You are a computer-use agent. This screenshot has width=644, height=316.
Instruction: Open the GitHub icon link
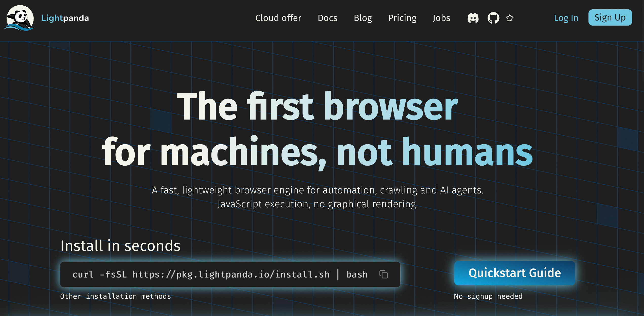(x=493, y=18)
